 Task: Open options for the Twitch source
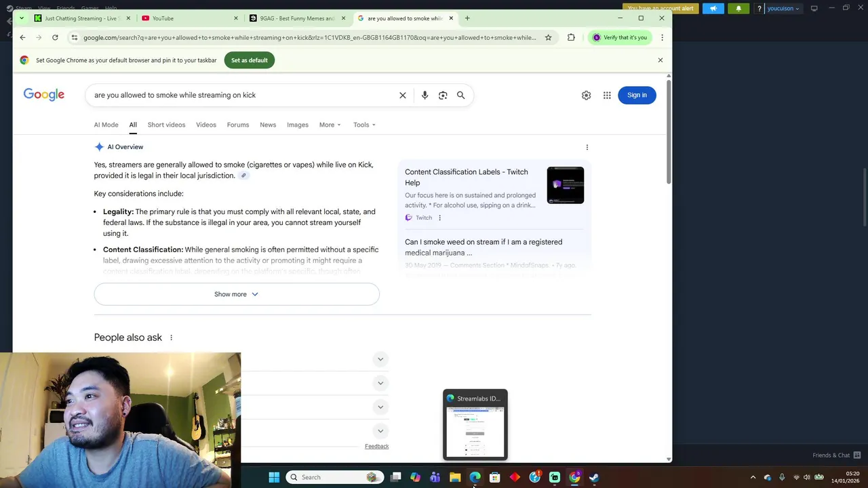pos(439,218)
